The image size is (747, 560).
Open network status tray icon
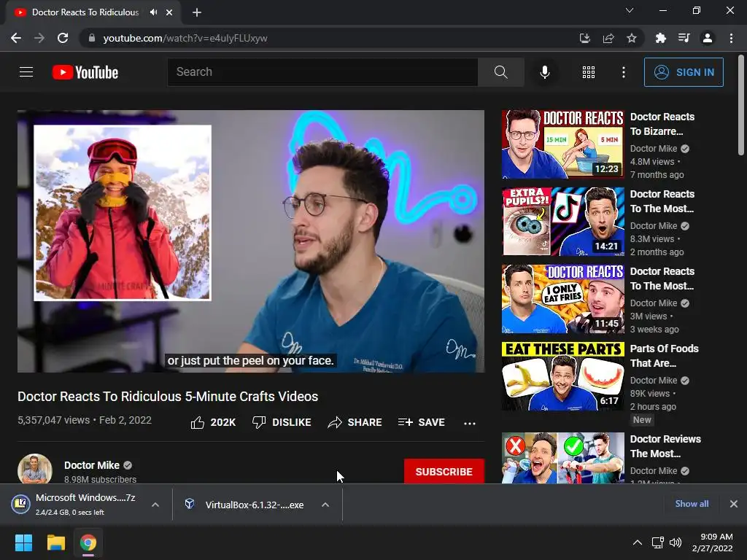pos(658,542)
